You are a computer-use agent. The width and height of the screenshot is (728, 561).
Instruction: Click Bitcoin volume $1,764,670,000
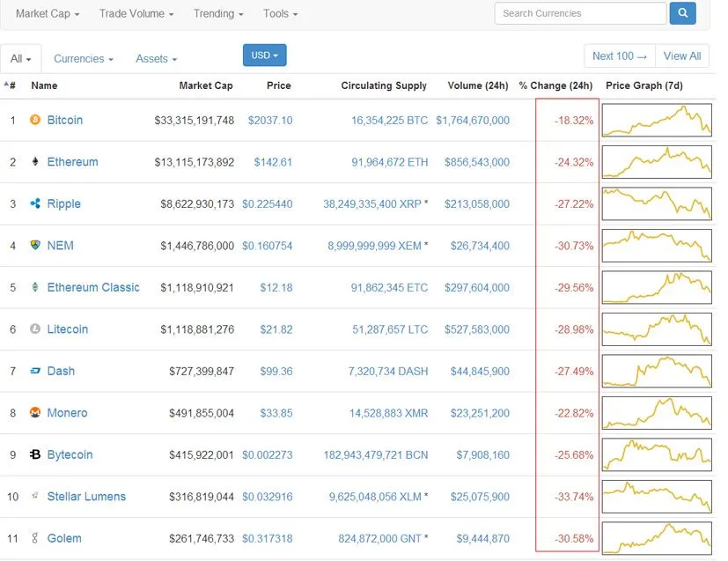coord(473,121)
